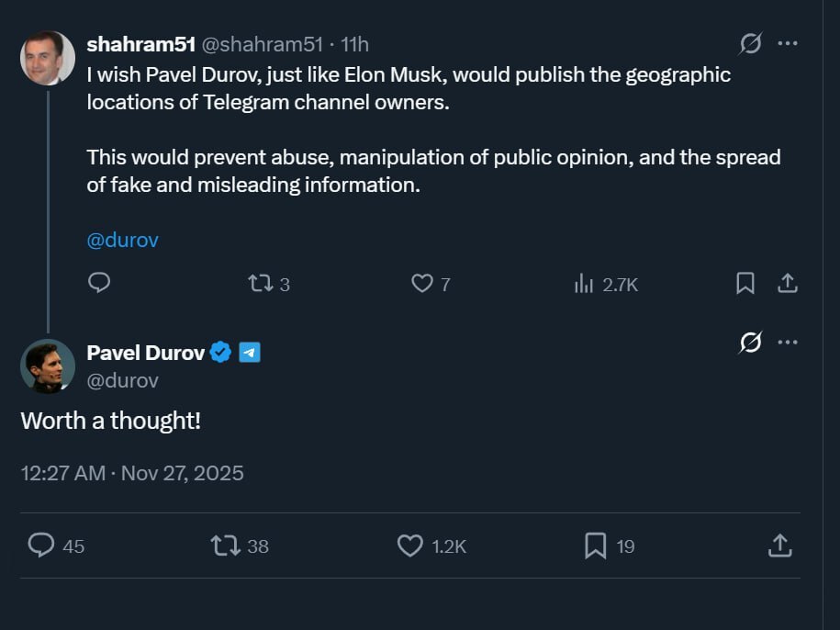Open more options menu on shahram51's tweet

click(x=787, y=43)
